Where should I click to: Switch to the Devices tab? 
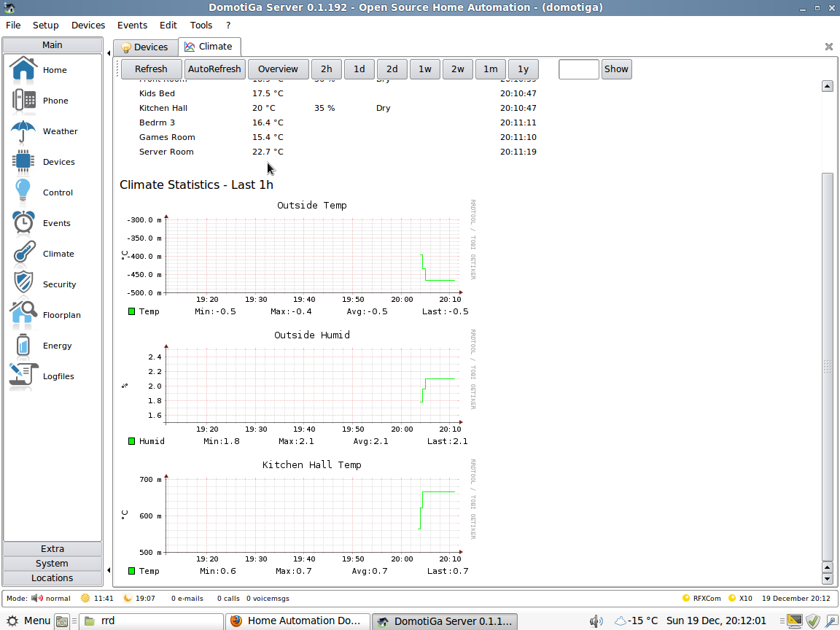click(144, 47)
